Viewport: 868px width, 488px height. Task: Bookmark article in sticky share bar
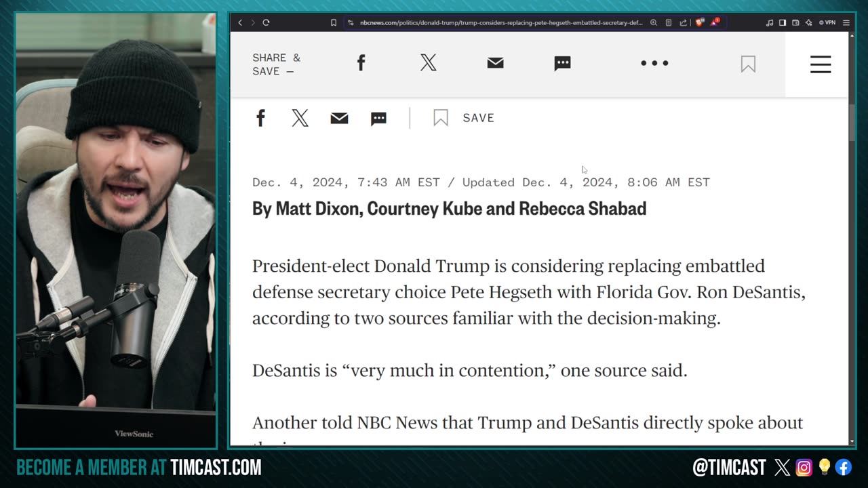748,64
